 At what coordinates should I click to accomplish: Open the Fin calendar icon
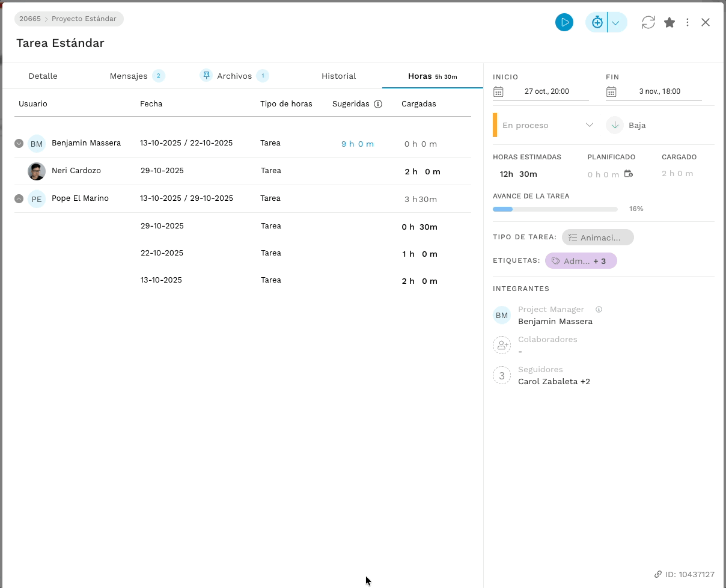coord(611,91)
